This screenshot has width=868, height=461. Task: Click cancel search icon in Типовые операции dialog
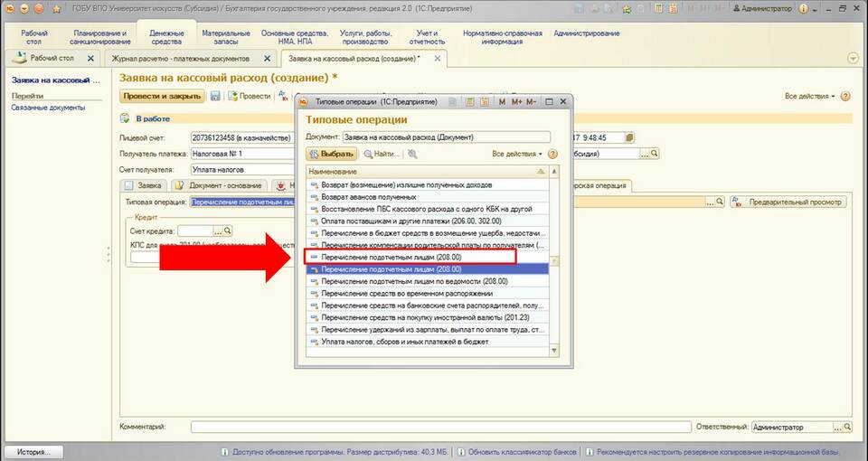coord(412,154)
